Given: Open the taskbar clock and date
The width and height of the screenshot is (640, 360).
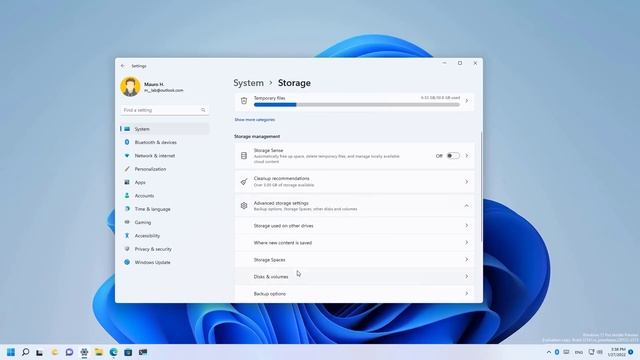Looking at the screenshot, I should point(617,352).
